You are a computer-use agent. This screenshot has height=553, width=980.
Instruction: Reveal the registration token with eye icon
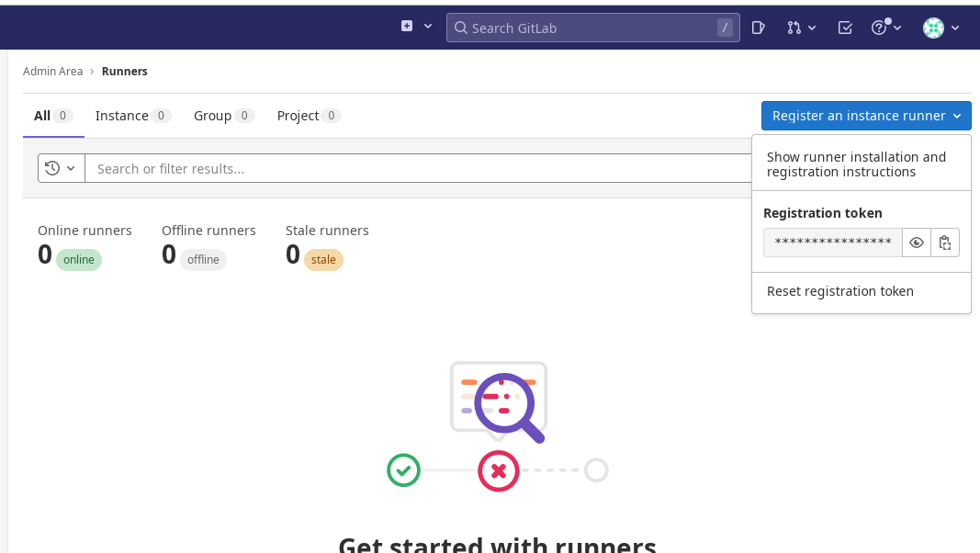[x=916, y=243]
